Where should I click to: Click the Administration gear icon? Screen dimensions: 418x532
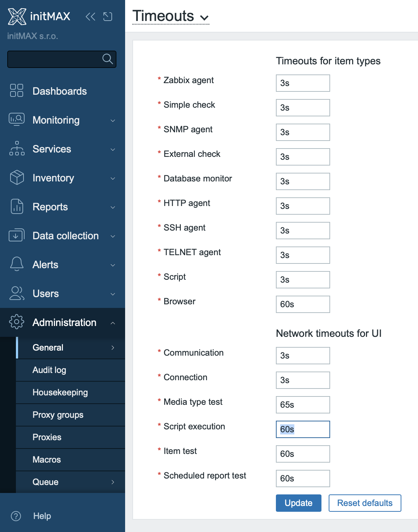click(17, 322)
